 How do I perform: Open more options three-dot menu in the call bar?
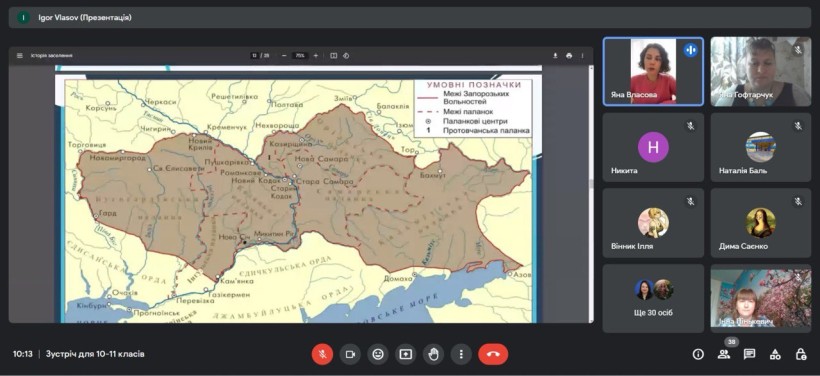(461, 354)
